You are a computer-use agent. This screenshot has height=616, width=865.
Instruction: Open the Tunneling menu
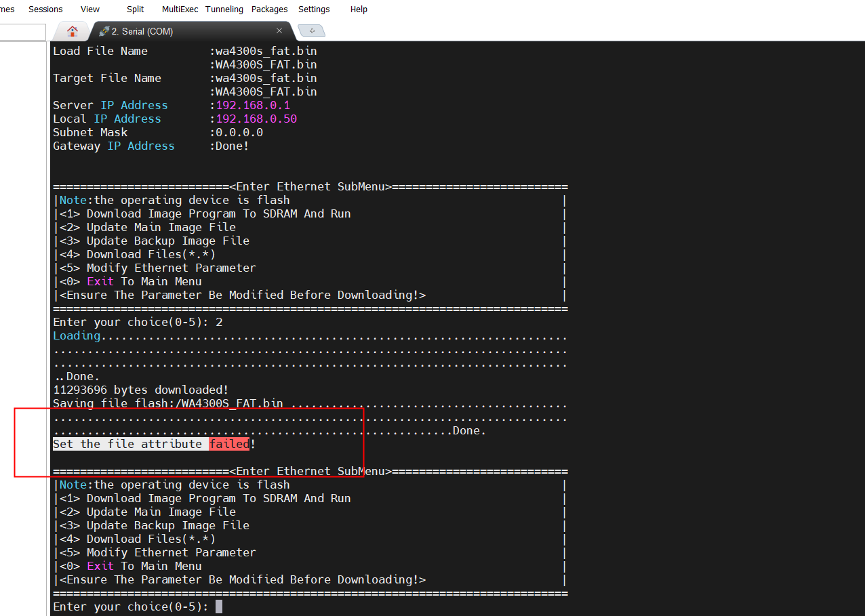(x=224, y=9)
